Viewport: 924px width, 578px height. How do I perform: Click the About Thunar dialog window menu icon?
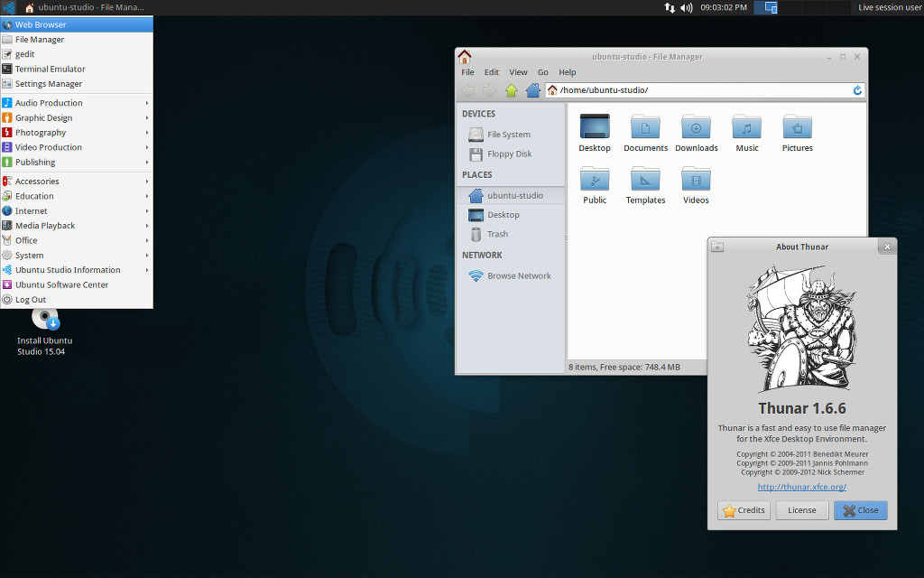point(717,247)
